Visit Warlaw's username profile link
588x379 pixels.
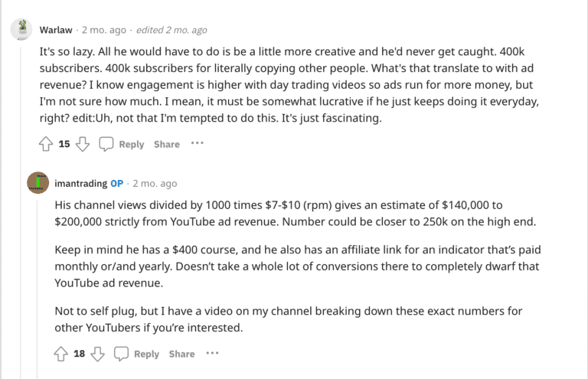tap(55, 30)
